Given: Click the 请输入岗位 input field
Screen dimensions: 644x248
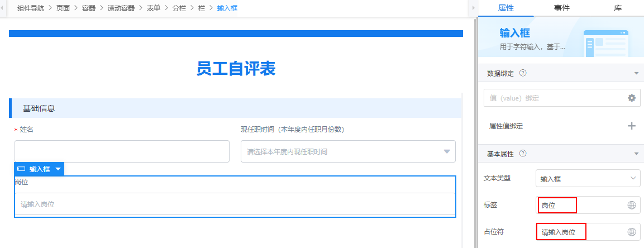Looking at the screenshot, I should pos(235,204).
